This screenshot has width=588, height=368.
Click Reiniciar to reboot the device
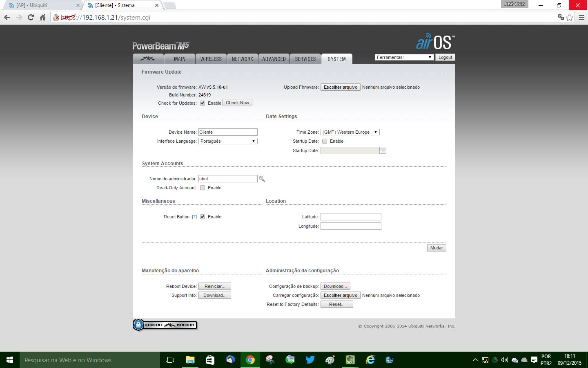(215, 286)
